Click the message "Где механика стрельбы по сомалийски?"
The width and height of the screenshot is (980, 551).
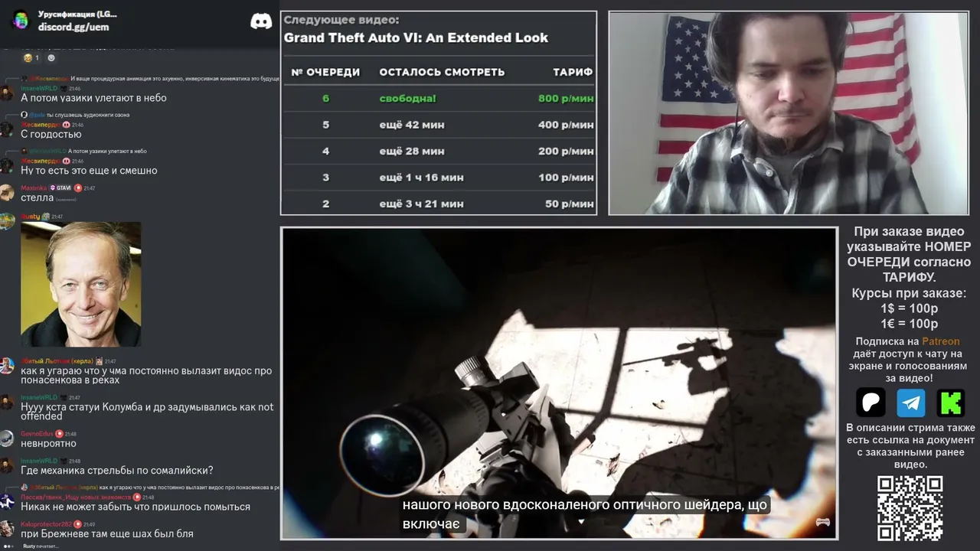(117, 471)
